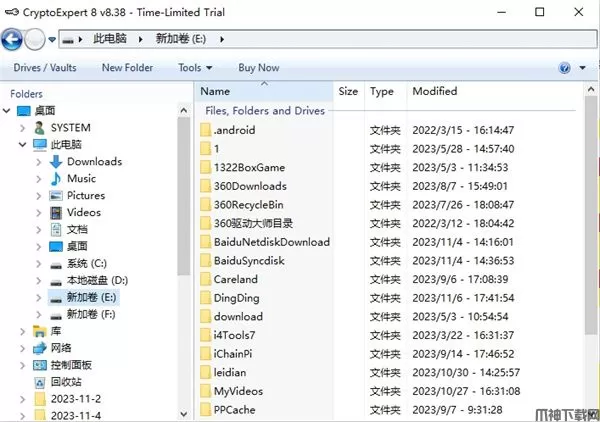The width and height of the screenshot is (600, 422).
Task: Select the 回收站 recycle bin icon
Action: 39,382
